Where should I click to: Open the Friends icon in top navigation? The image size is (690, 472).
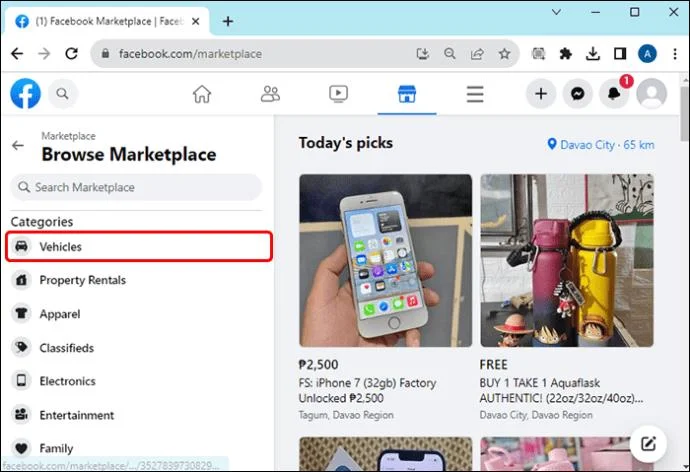pos(270,94)
